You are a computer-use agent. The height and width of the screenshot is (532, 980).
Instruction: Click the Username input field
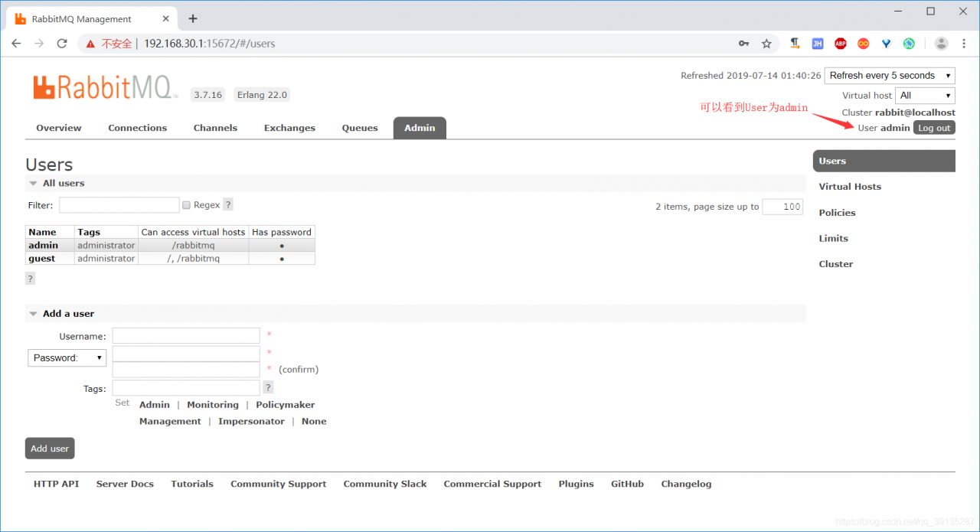[186, 335]
